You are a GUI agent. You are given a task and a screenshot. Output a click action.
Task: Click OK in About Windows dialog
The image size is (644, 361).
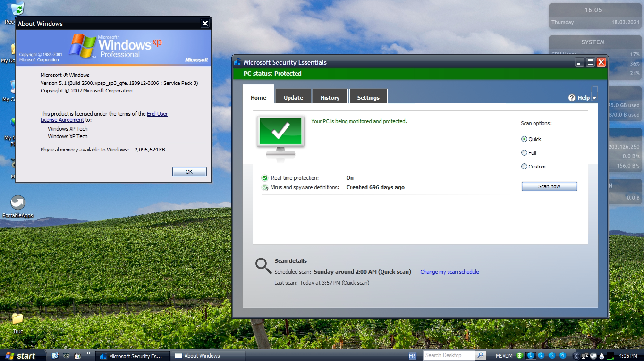(189, 172)
